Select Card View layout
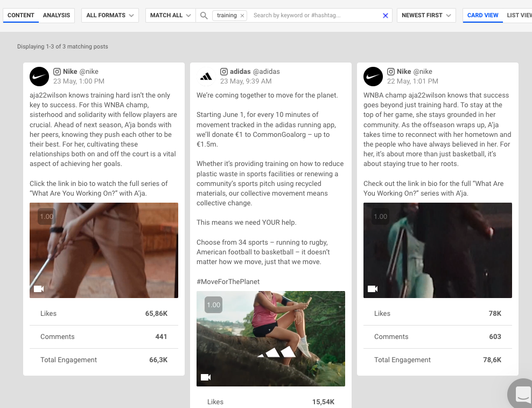Screen dimensions: 532x408 (482, 16)
